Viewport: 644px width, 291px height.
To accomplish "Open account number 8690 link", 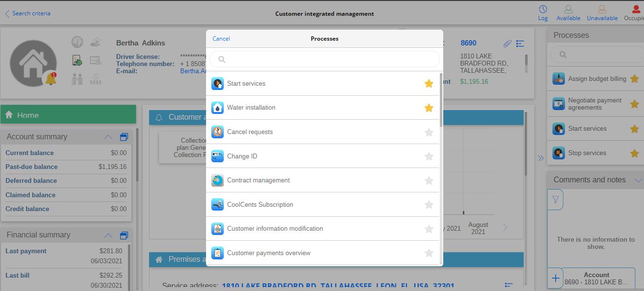I will (468, 43).
